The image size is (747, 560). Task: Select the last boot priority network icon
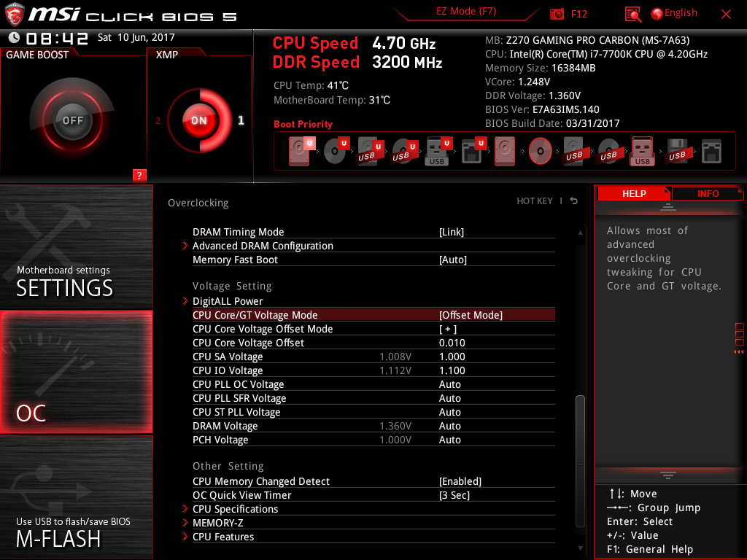coord(712,151)
